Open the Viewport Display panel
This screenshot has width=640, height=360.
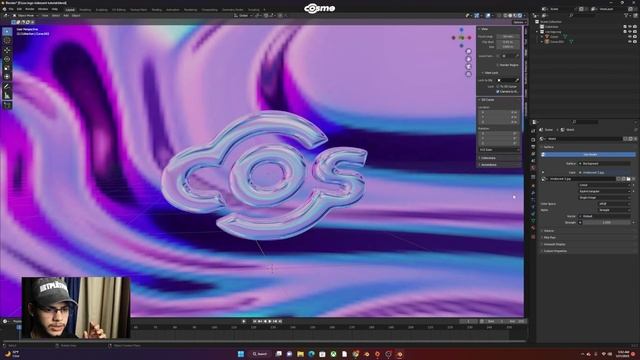click(554, 244)
